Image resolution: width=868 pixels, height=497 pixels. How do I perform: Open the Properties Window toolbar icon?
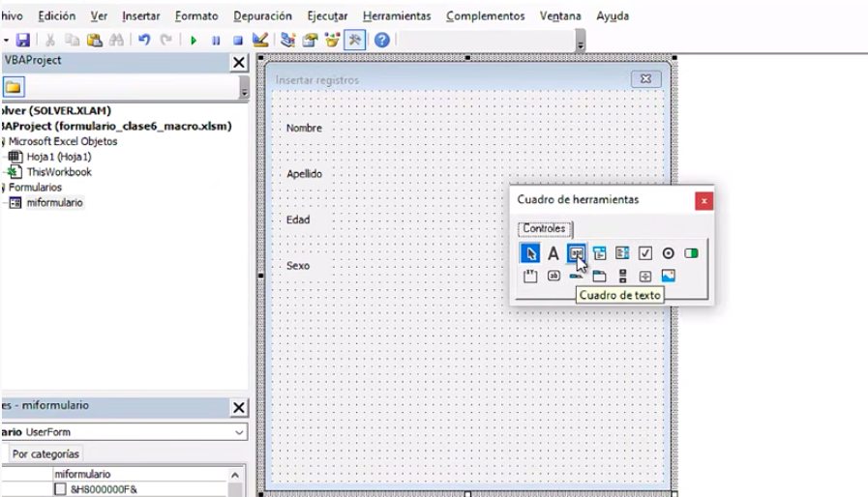(310, 40)
